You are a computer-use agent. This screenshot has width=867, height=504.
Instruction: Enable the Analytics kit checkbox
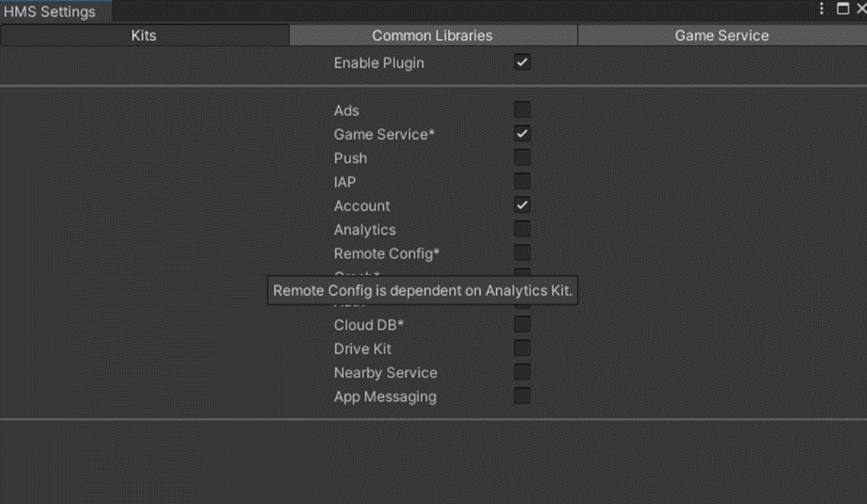point(522,229)
